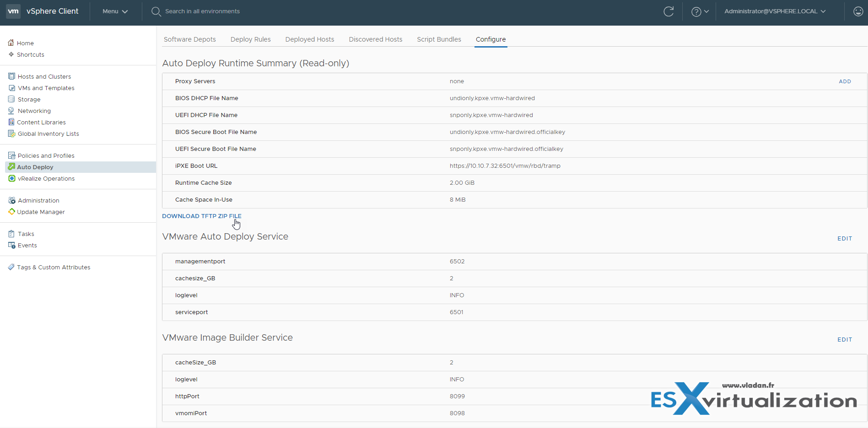
Task: Click the vRealize Operations icon
Action: pyautogui.click(x=11, y=178)
